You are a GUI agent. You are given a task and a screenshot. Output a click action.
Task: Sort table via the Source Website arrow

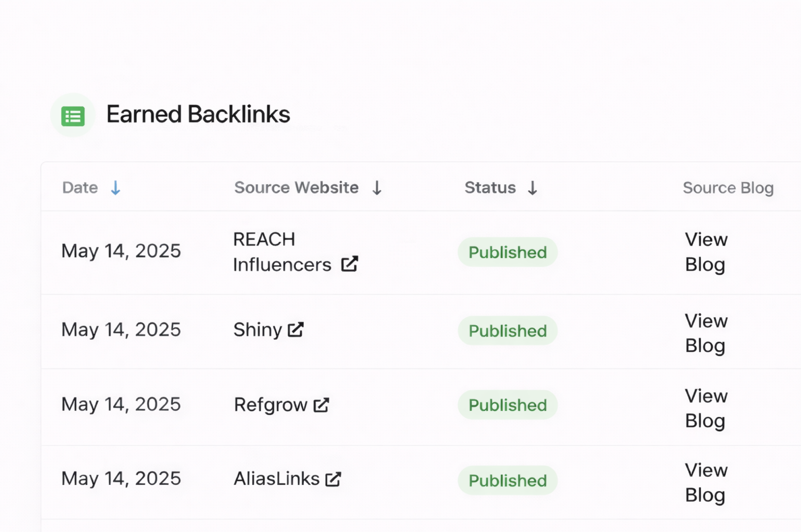click(377, 188)
